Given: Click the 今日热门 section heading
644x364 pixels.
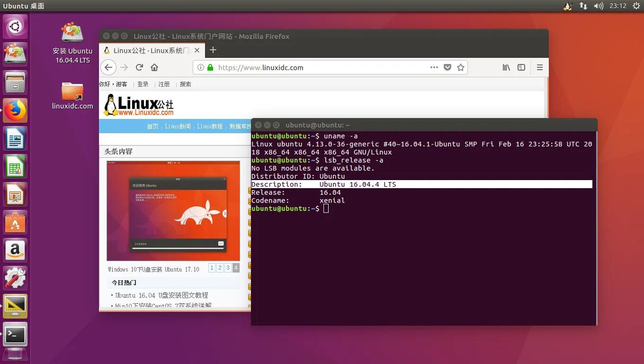Looking at the screenshot, I should tap(124, 282).
